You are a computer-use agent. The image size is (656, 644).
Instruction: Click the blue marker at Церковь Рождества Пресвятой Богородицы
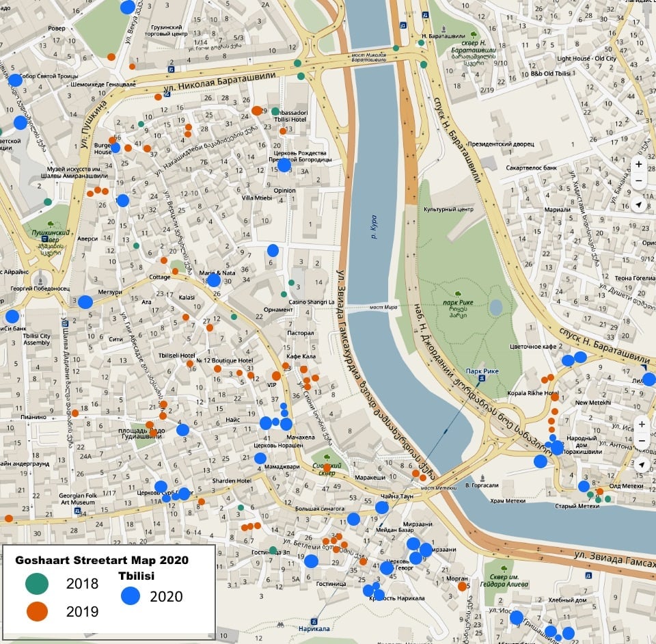(x=284, y=165)
